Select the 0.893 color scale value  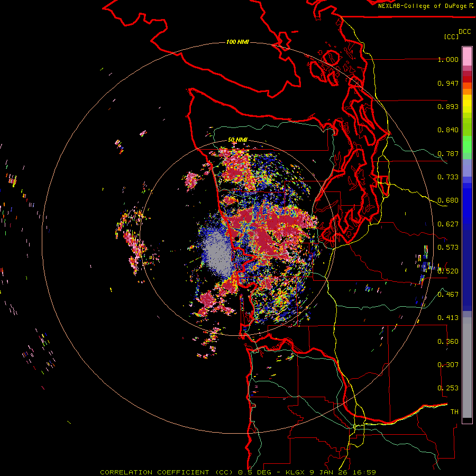448,106
